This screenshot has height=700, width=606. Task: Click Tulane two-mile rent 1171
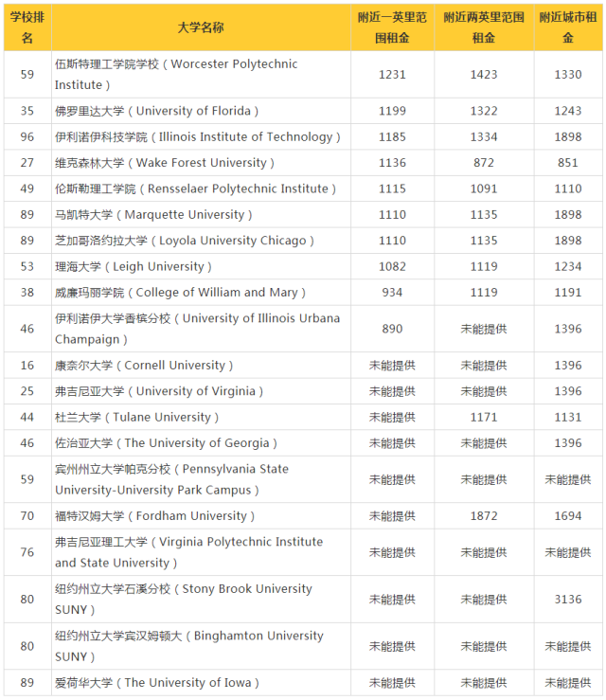coord(484,417)
